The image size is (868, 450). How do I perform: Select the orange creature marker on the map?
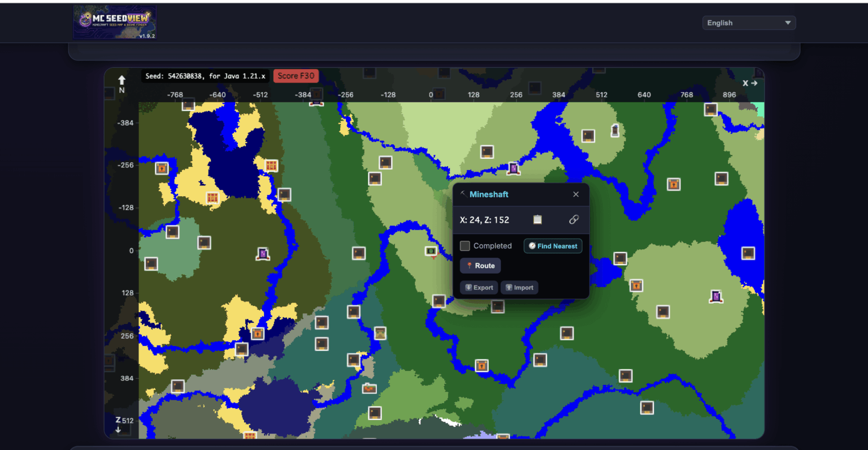369,388
